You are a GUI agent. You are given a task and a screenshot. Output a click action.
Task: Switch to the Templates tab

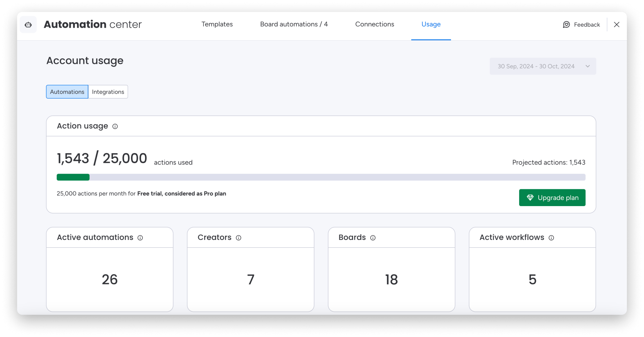[217, 24]
